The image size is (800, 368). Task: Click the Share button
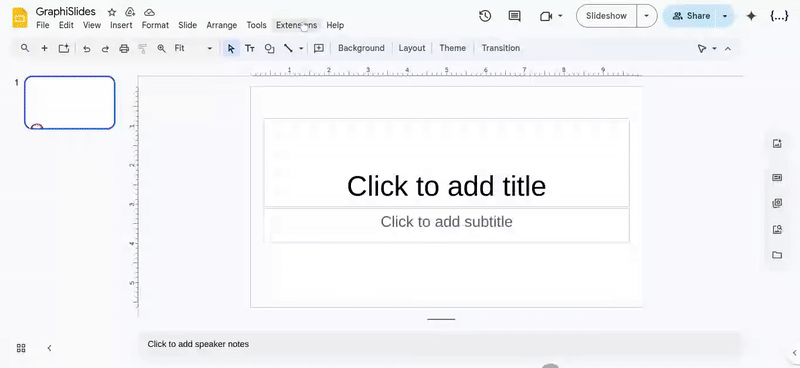pyautogui.click(x=691, y=16)
